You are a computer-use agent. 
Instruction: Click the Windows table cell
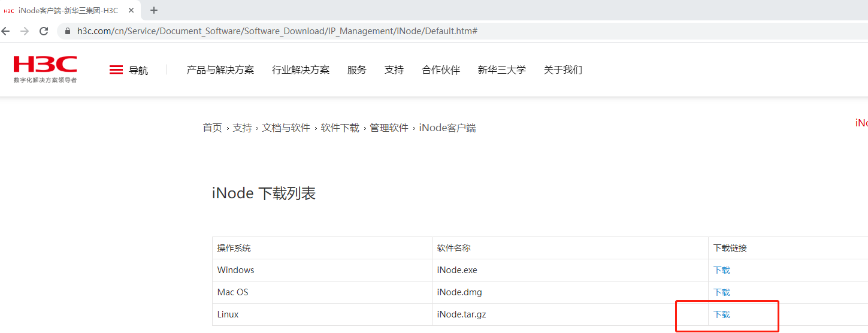[322, 270]
